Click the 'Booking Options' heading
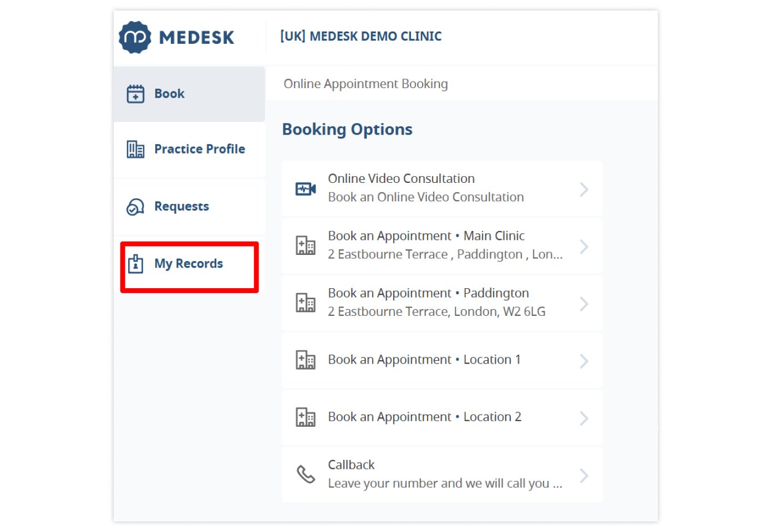771x532 pixels. [x=347, y=130]
